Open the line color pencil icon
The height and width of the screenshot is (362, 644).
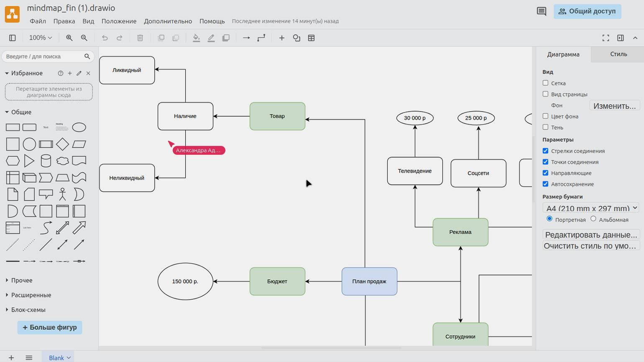[x=211, y=38]
